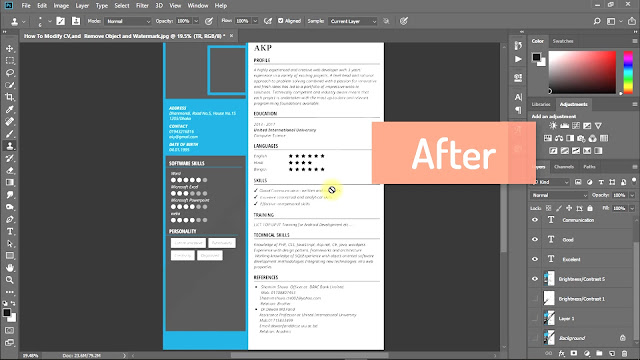The width and height of the screenshot is (640, 360).
Task: Select the Hand tool
Action: pyautogui.click(x=10, y=268)
